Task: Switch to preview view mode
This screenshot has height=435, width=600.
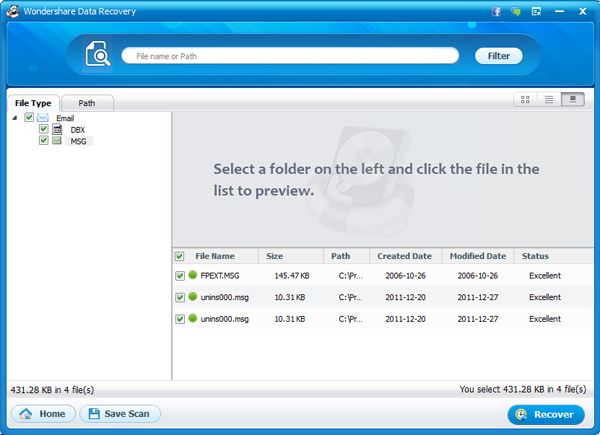Action: 573,99
